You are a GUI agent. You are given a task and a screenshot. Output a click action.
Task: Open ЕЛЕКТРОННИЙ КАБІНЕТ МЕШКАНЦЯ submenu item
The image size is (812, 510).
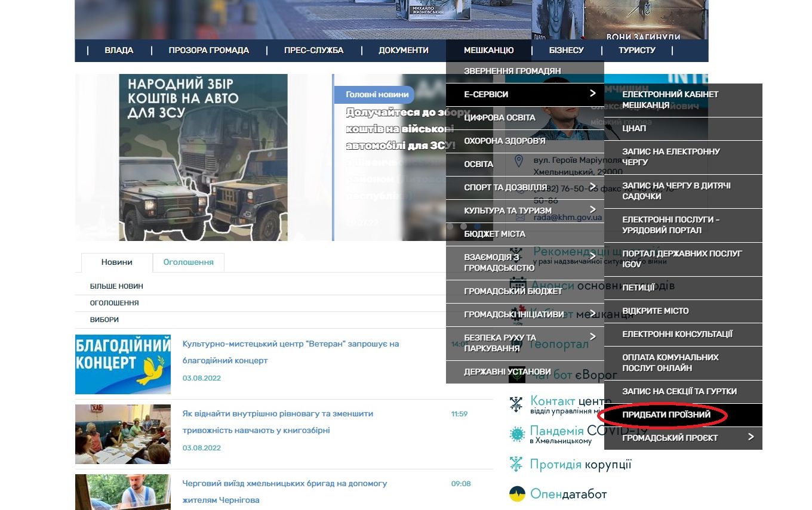(x=683, y=100)
